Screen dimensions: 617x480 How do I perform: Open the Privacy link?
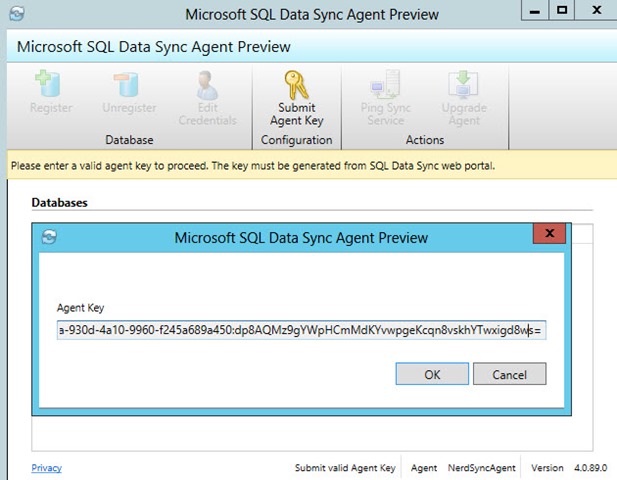(46, 468)
